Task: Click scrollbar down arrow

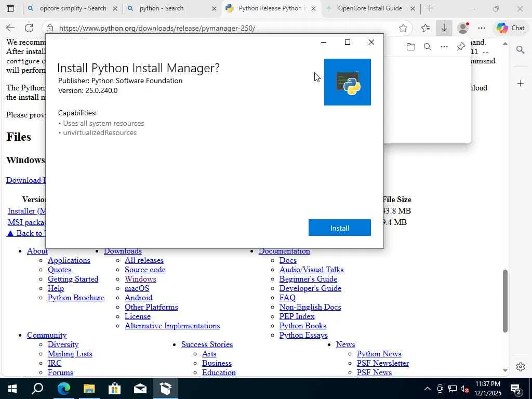Action: 505,370
